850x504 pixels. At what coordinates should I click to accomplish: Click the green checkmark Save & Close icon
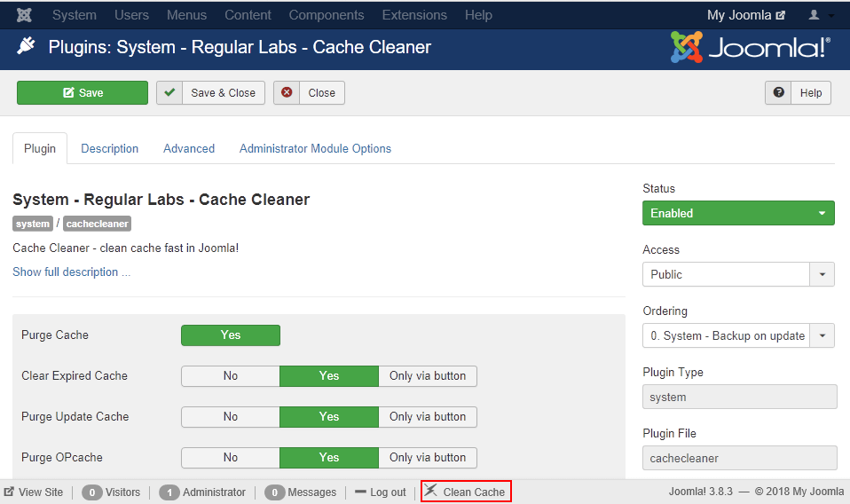[x=169, y=92]
